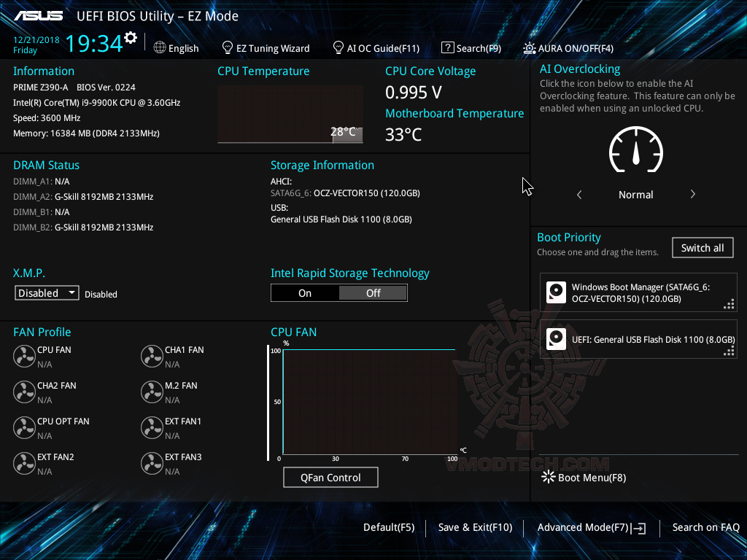Viewport: 747px width, 560px height.
Task: Click the 19:34 clock time
Action: (94, 43)
